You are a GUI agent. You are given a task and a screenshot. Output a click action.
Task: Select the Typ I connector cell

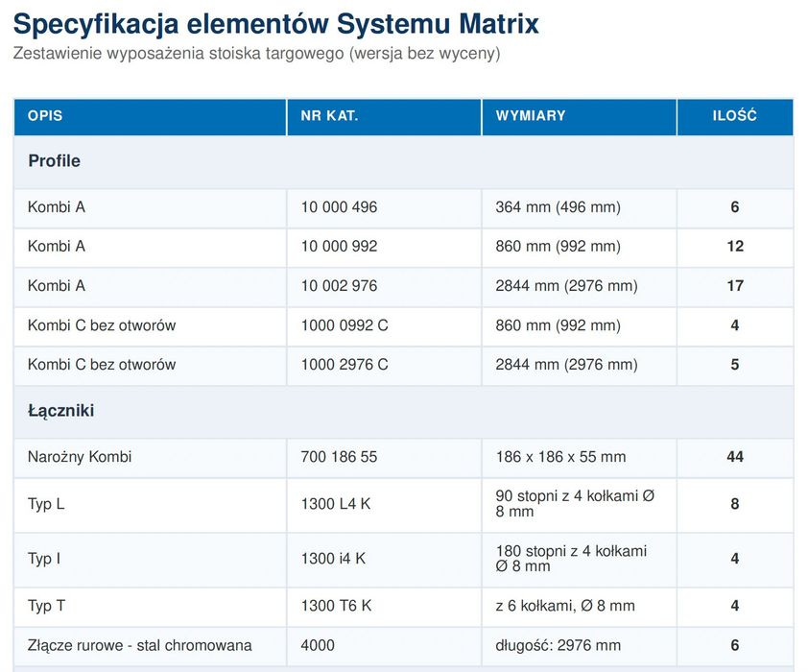point(150,560)
